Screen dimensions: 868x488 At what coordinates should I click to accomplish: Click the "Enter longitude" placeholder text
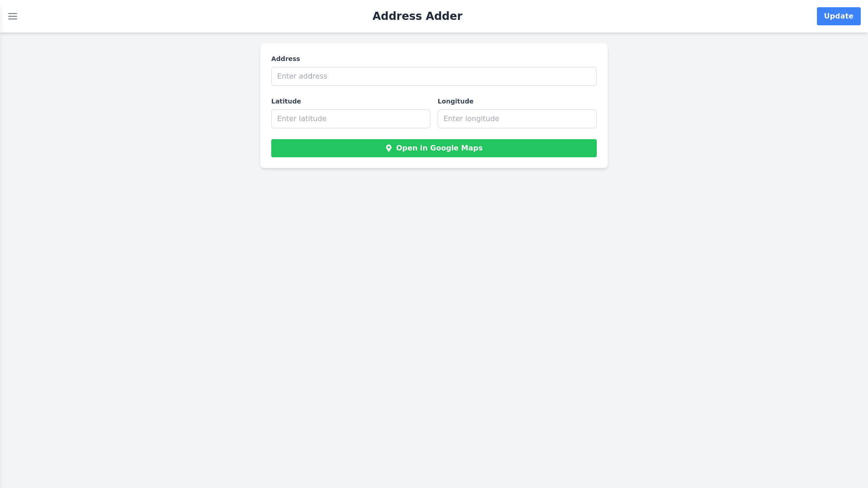point(471,119)
